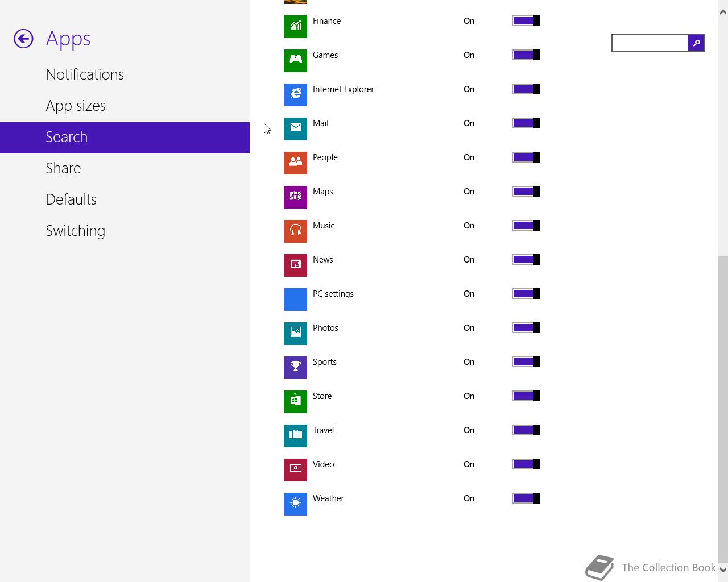Click the Store shopping bag icon
This screenshot has height=582, width=728.
coord(296,402)
